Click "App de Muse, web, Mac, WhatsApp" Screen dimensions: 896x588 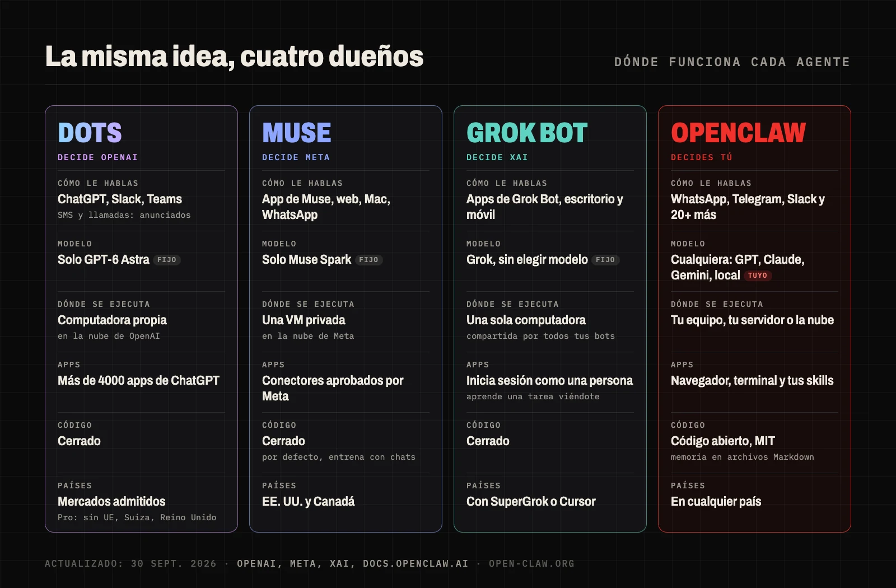[x=326, y=207]
